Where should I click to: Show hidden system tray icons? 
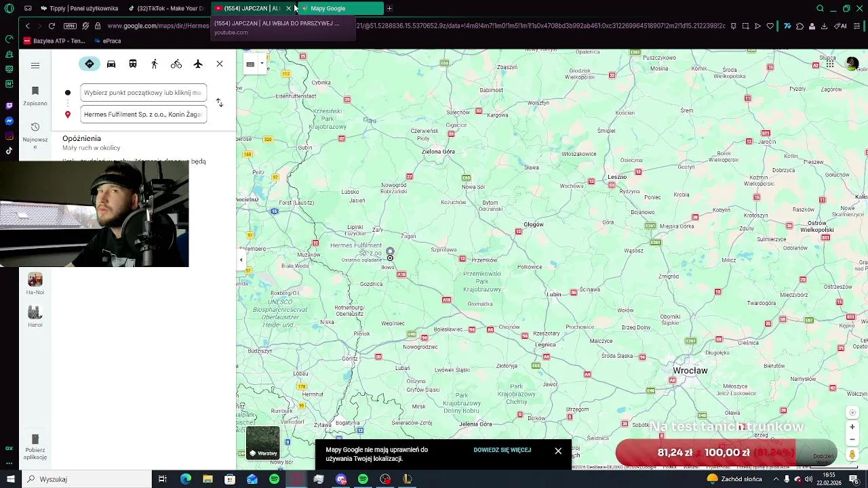point(776,479)
